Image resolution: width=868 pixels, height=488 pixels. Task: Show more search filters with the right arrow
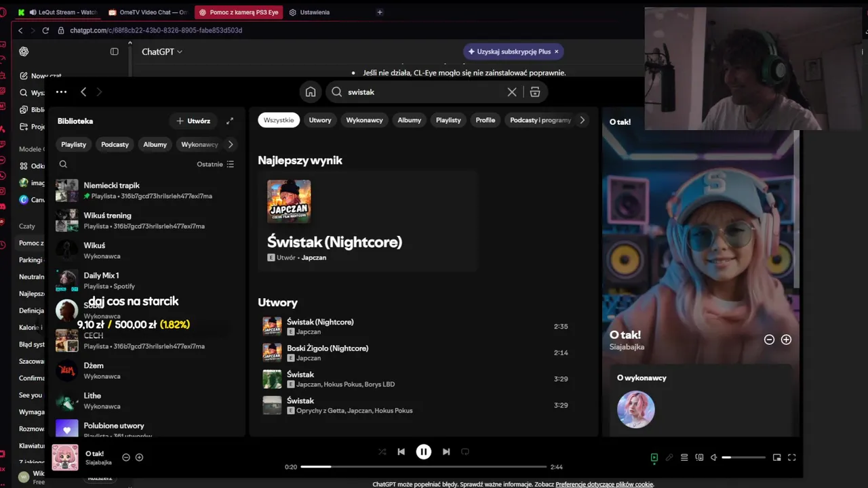[582, 120]
